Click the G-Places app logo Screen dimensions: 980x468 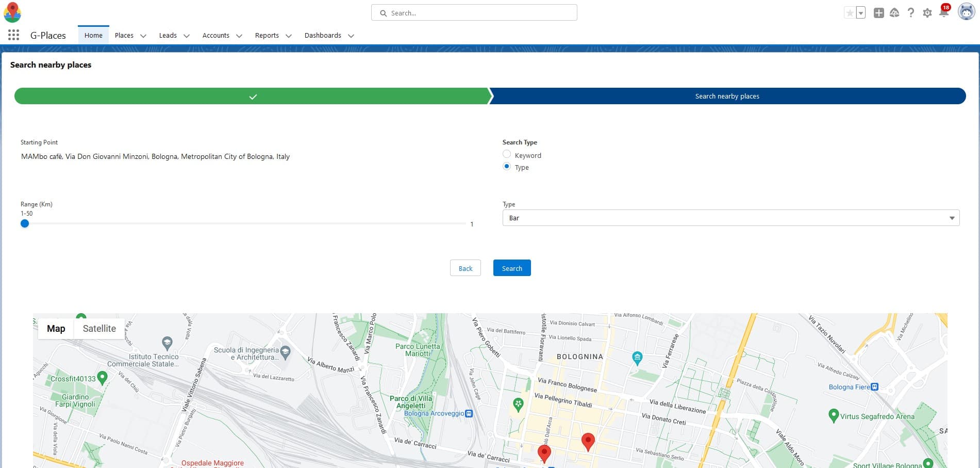(x=12, y=12)
